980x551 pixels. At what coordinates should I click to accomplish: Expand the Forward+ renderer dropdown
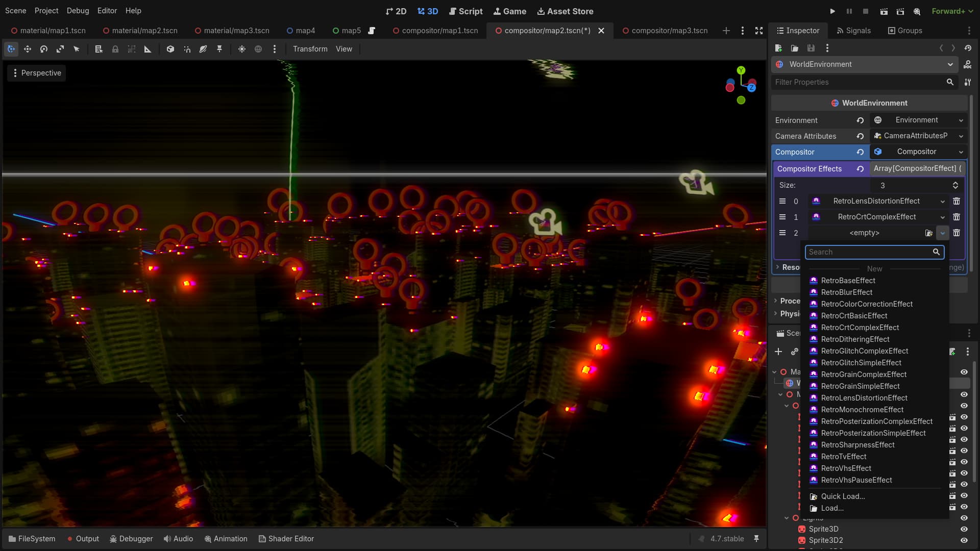click(x=952, y=11)
